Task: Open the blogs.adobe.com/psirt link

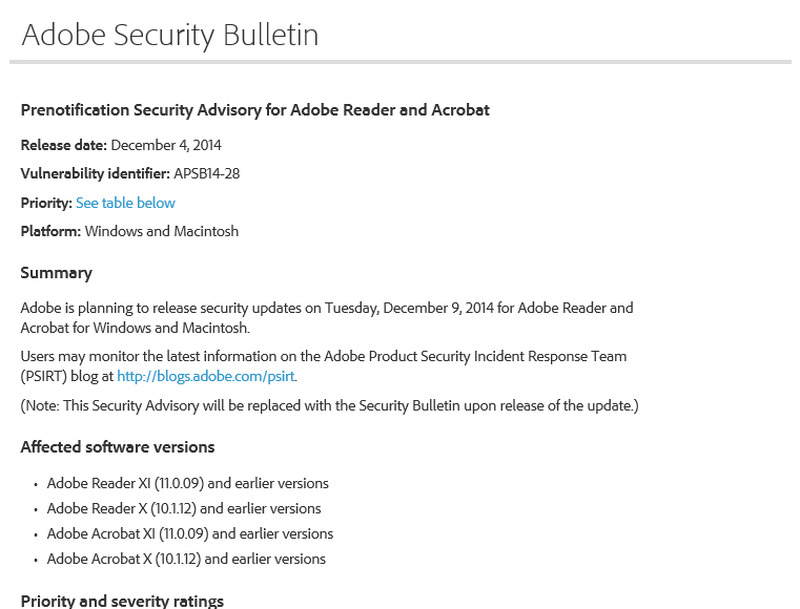Action: [206, 377]
